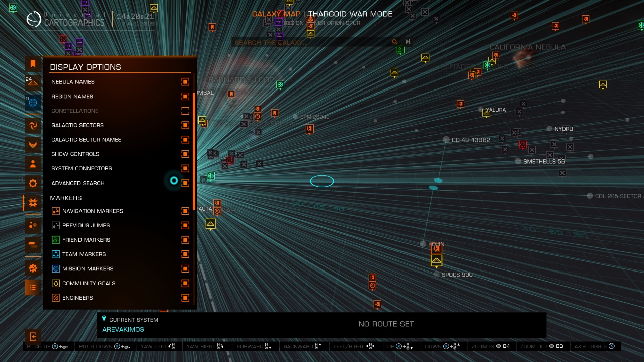The width and height of the screenshot is (644, 362).
Task: Toggle Engineers markers checkbox
Action: pos(185,298)
